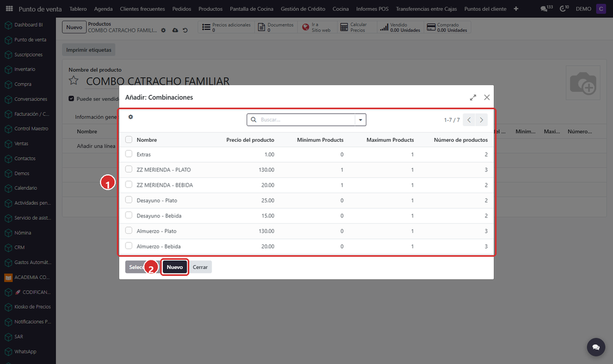Open the Pedidos menu
This screenshot has width=613, height=364.
coord(182,8)
